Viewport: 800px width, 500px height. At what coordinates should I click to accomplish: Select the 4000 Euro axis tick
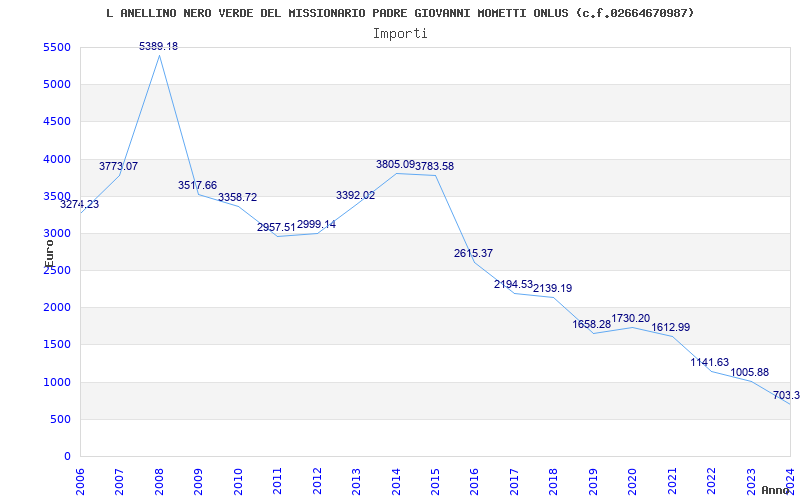click(x=55, y=159)
